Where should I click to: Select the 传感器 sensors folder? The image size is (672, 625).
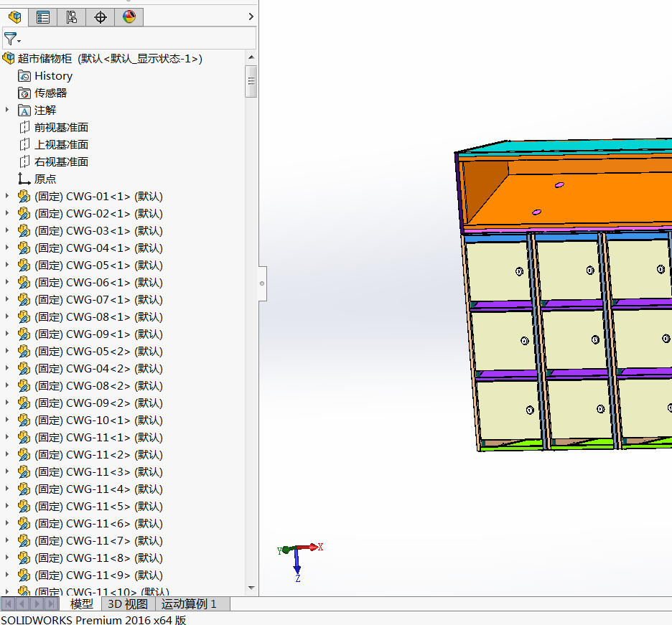tap(50, 93)
